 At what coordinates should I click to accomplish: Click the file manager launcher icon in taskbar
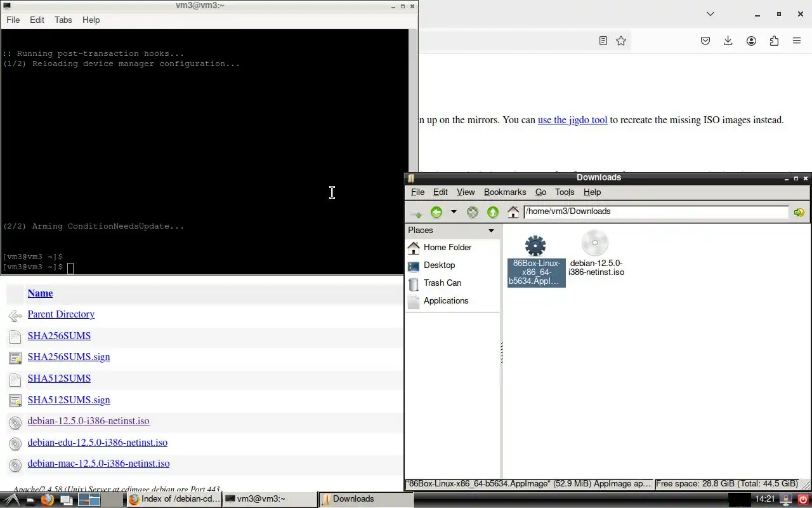coord(30,500)
